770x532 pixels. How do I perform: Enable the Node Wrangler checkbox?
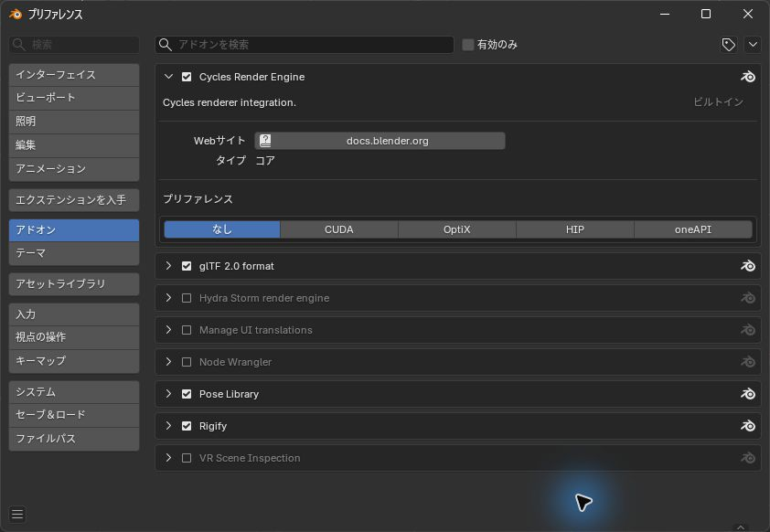pyautogui.click(x=187, y=362)
